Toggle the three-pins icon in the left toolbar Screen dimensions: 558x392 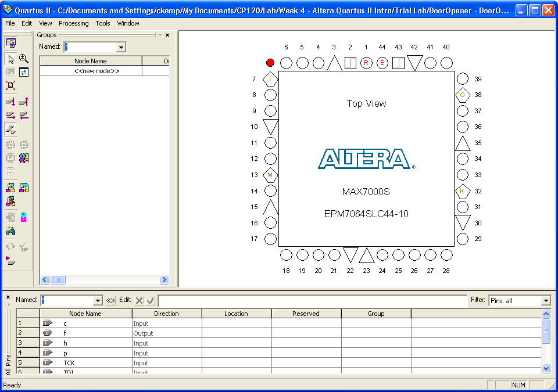10,129
